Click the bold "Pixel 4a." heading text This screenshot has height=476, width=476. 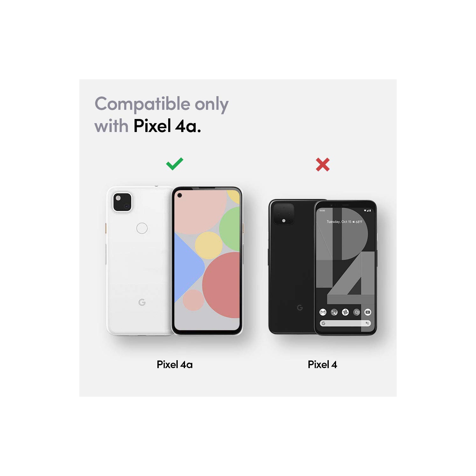pos(167,126)
